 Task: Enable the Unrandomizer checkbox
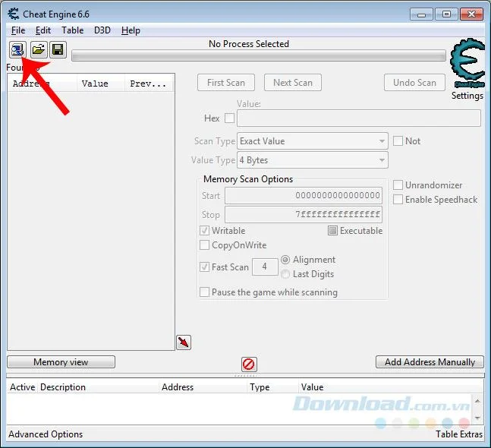(x=398, y=185)
